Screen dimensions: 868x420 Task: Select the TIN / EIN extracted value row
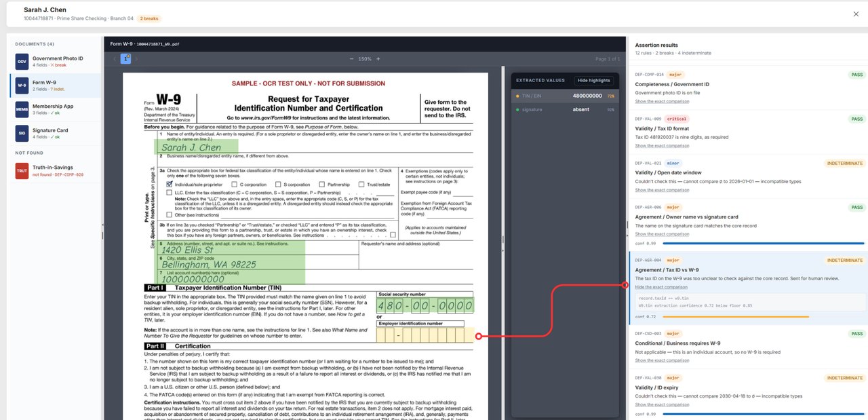565,96
